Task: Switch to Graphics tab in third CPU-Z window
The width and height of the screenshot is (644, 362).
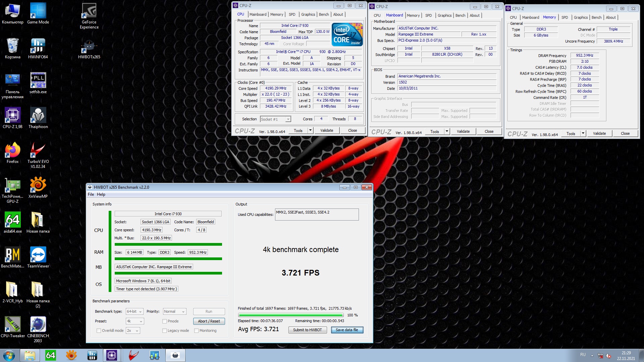Action: [x=581, y=17]
